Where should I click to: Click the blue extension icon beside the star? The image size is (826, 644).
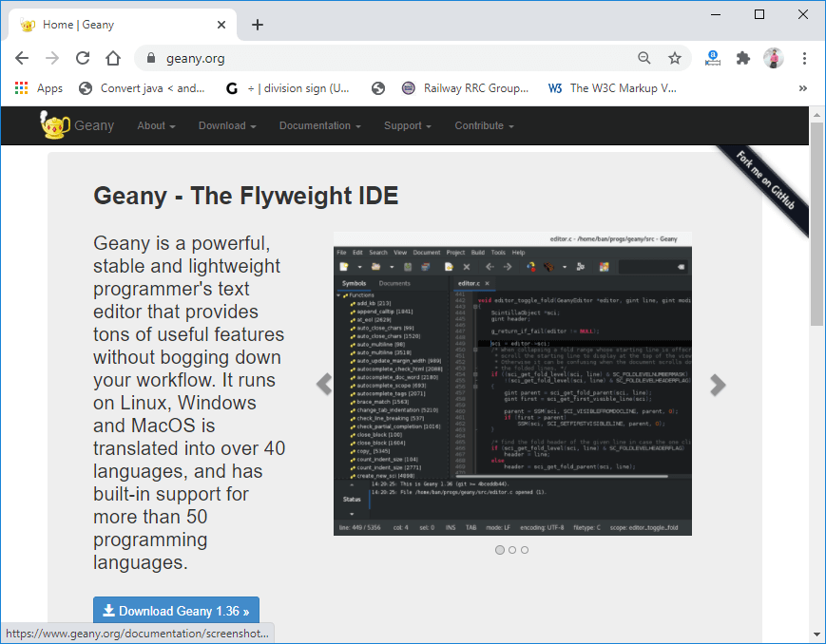[713, 58]
